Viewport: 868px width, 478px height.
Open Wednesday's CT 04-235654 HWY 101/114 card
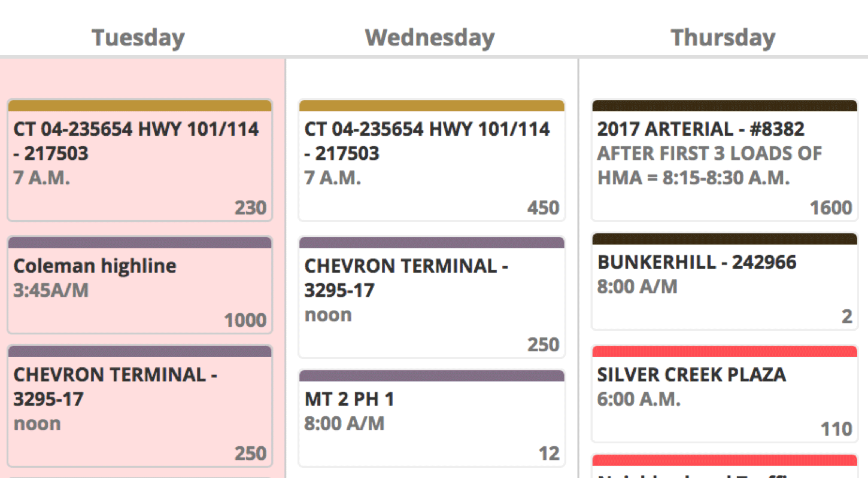click(432, 160)
